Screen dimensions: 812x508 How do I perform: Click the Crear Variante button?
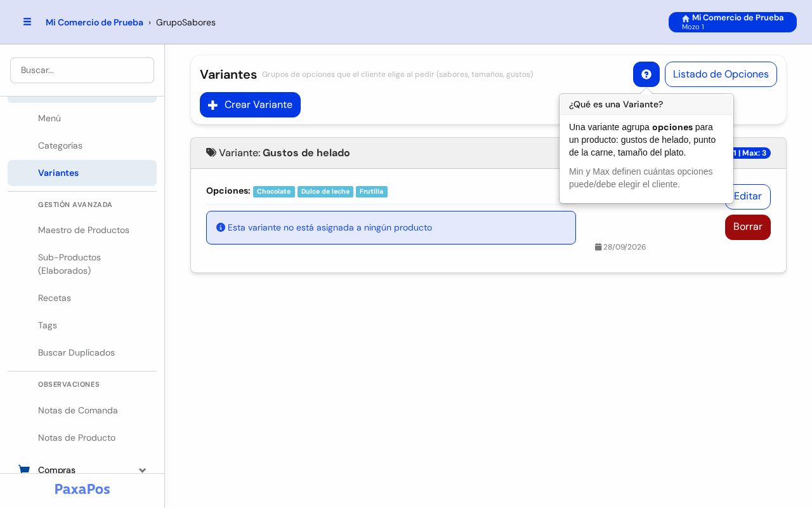tap(250, 105)
